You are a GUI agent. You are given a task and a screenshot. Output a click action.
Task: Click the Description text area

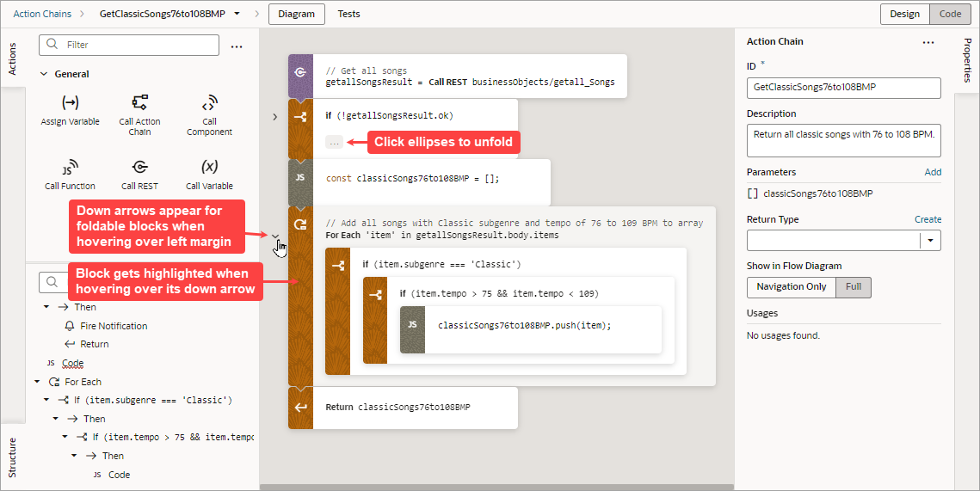(x=844, y=140)
